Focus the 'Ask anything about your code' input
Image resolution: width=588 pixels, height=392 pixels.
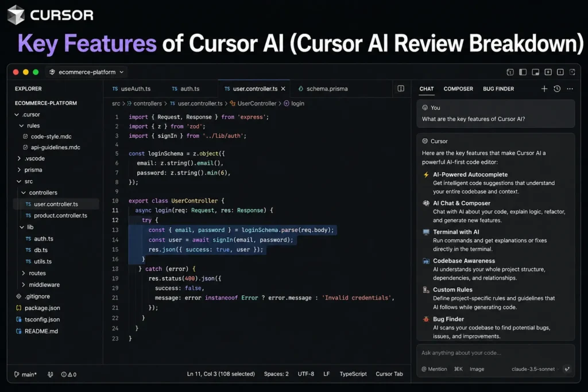click(496, 353)
